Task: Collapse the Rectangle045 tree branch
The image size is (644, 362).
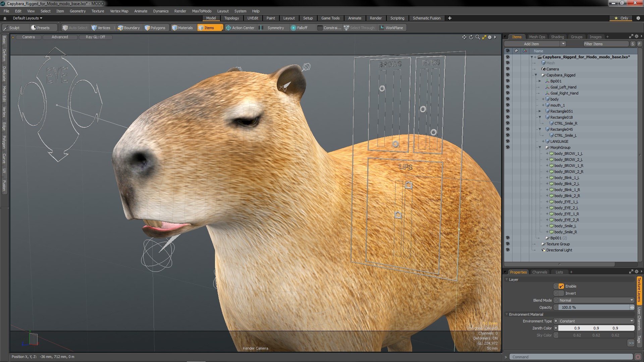Action: coord(540,129)
